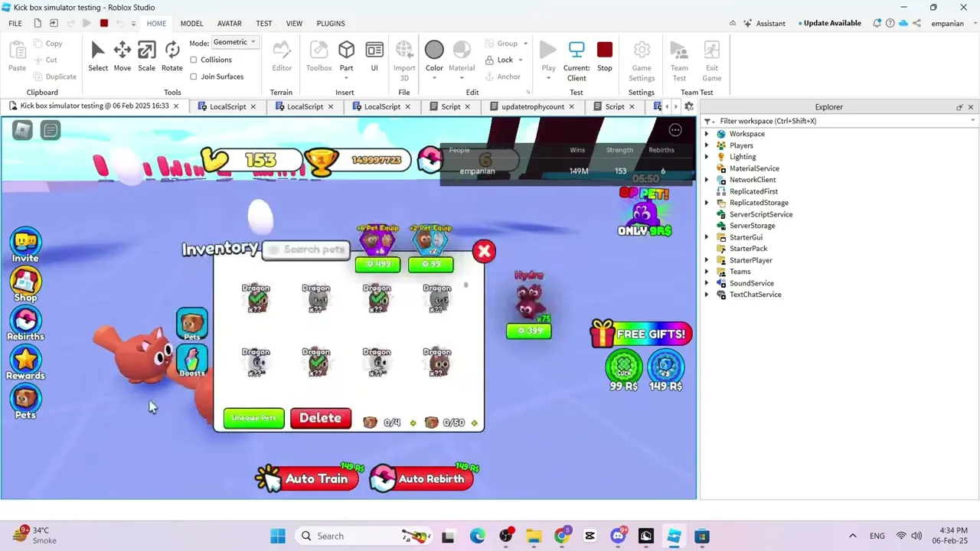Screen dimensions: 980x551
Task: Open the FILE menu
Action: (15, 24)
